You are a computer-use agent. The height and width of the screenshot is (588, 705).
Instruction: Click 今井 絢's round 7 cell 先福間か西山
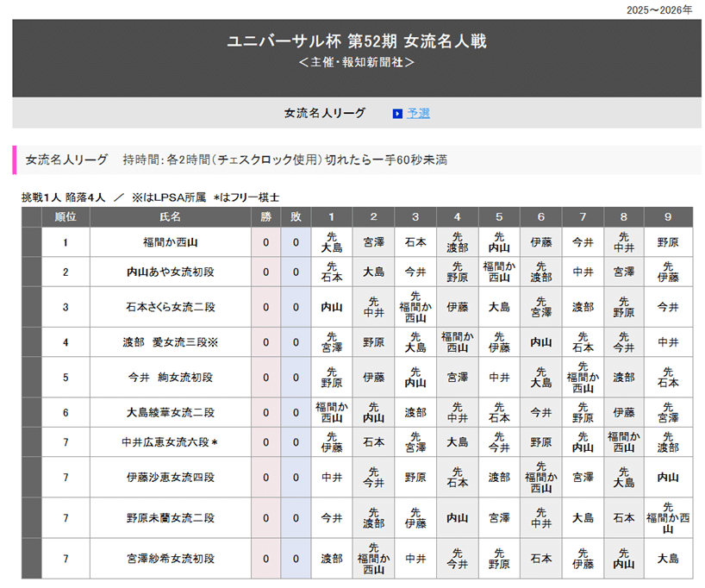click(x=583, y=378)
